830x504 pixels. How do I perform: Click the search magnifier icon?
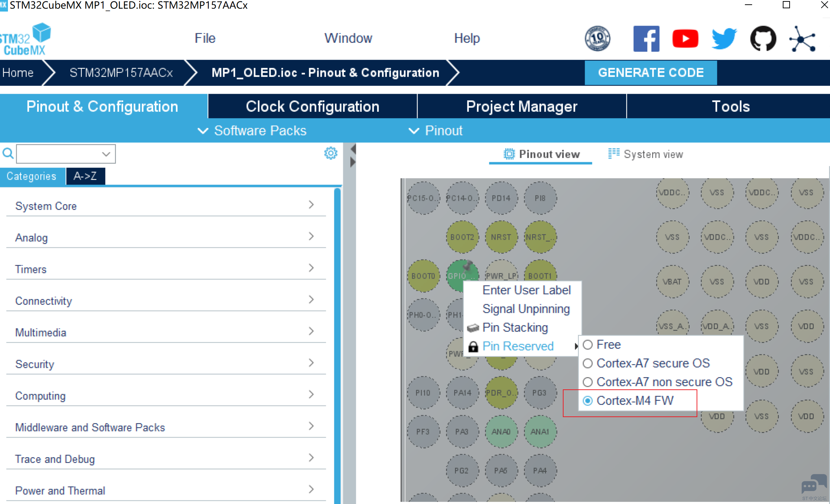[8, 154]
